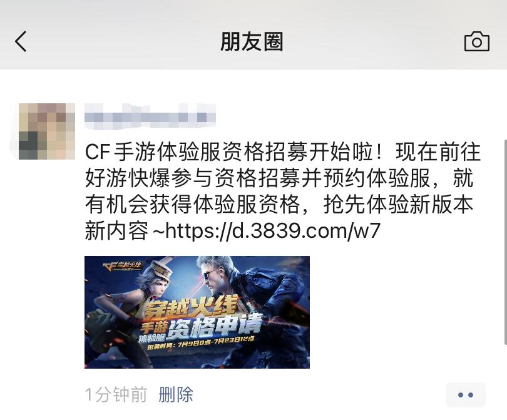The width and height of the screenshot is (507, 420).
Task: View the poster's pixelated avatar
Action: (x=47, y=131)
